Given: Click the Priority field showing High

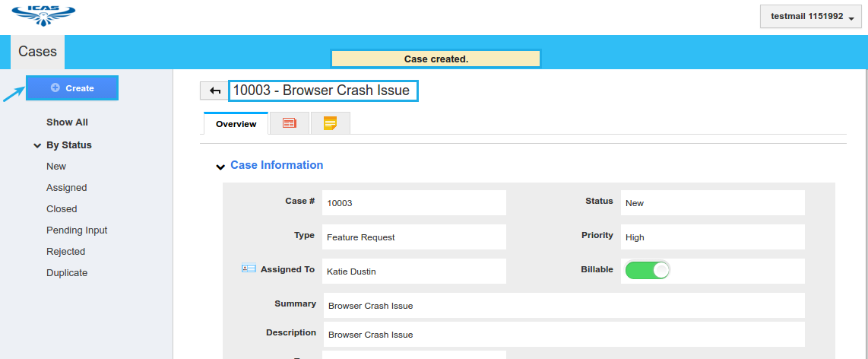Looking at the screenshot, I should tap(712, 237).
